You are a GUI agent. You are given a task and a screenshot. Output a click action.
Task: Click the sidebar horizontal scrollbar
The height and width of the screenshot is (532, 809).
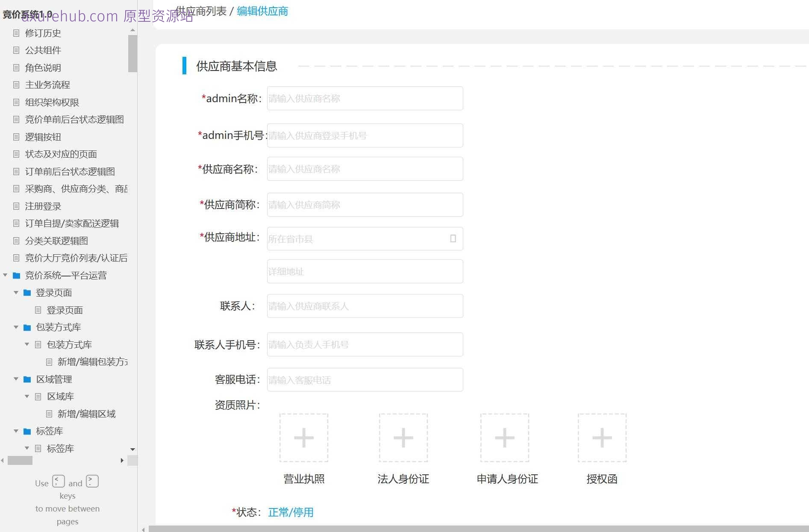coord(19,461)
